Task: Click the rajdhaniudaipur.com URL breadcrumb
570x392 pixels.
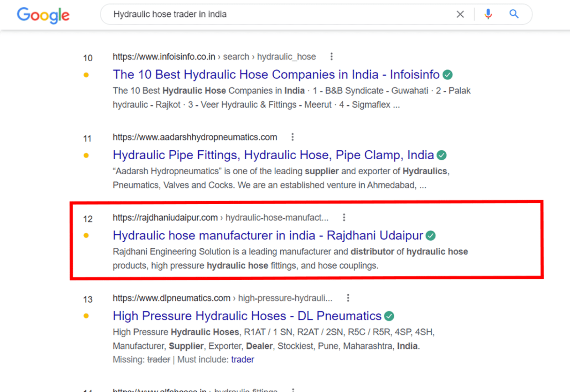Action: click(165, 218)
